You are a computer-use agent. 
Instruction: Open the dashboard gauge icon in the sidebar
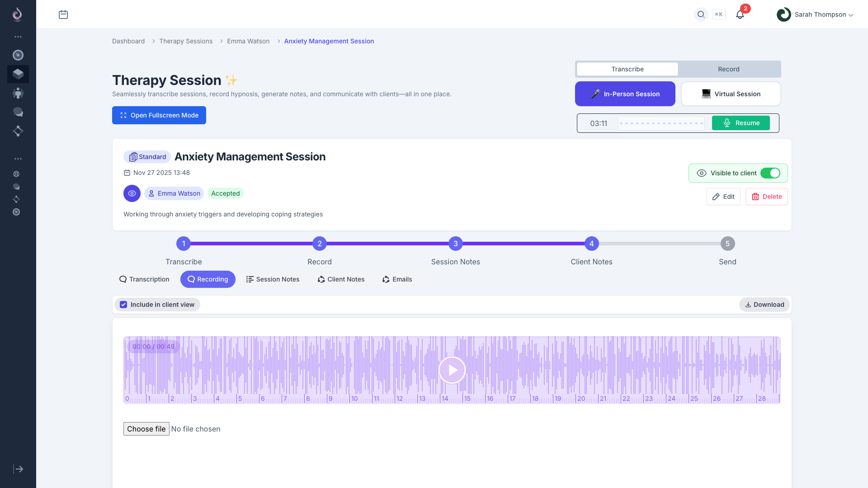pyautogui.click(x=18, y=55)
